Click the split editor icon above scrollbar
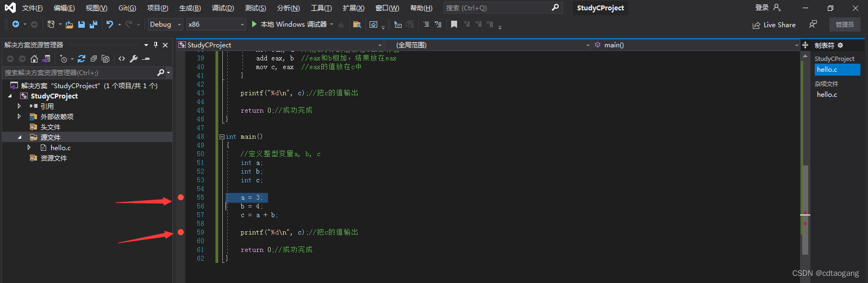Image resolution: width=868 pixels, height=283 pixels. tap(805, 45)
